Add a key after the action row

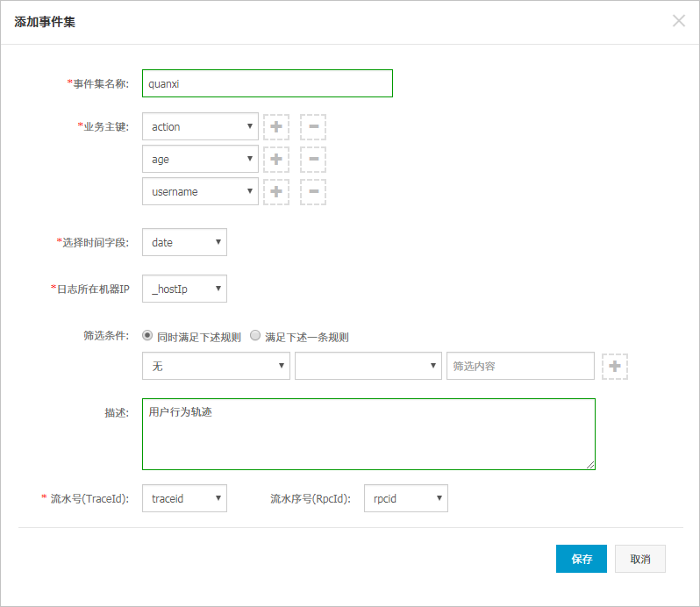pyautogui.click(x=276, y=127)
